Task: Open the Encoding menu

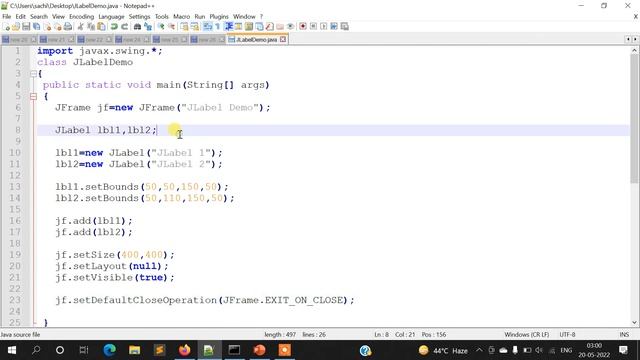Action: pyautogui.click(x=81, y=16)
